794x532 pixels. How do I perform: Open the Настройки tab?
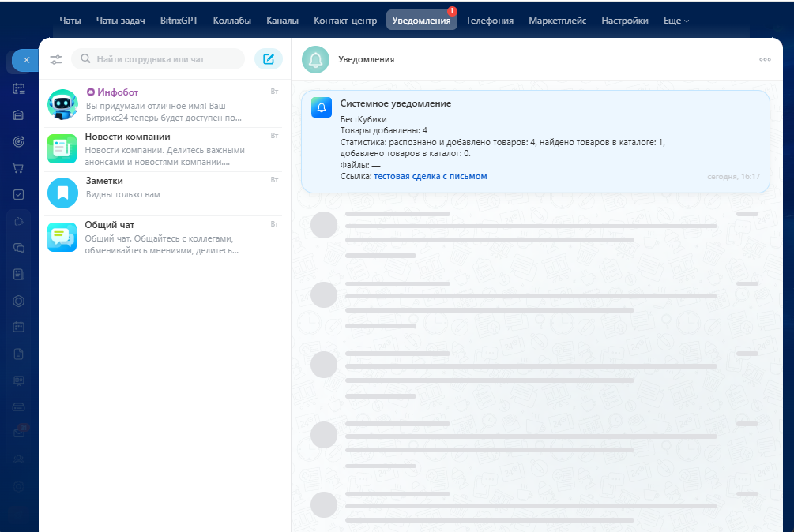[x=624, y=21]
